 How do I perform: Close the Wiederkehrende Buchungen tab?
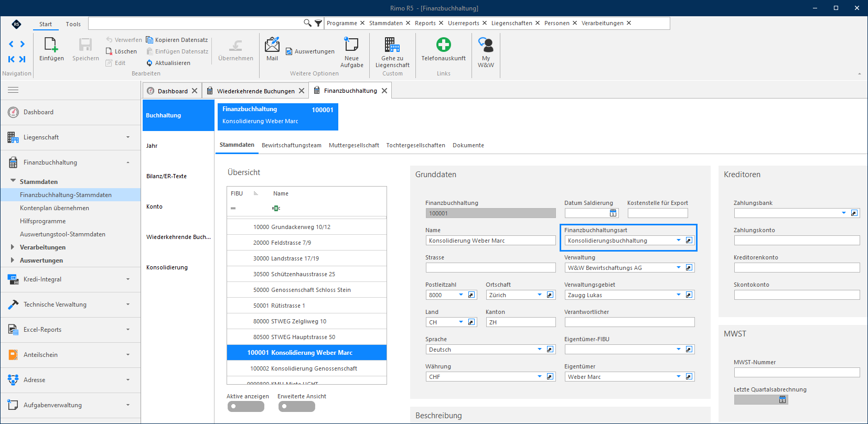pos(302,91)
